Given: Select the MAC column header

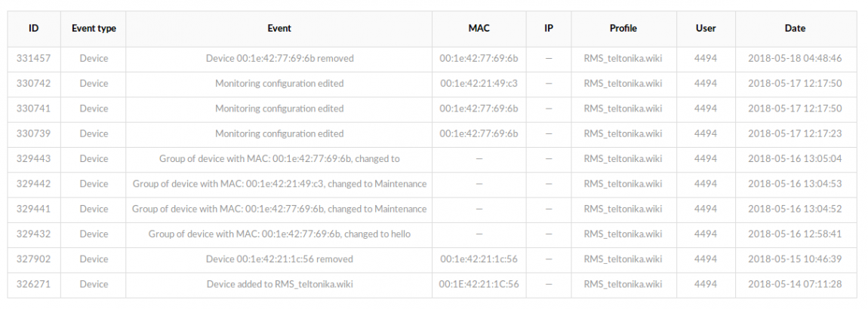Looking at the screenshot, I should click(x=479, y=29).
